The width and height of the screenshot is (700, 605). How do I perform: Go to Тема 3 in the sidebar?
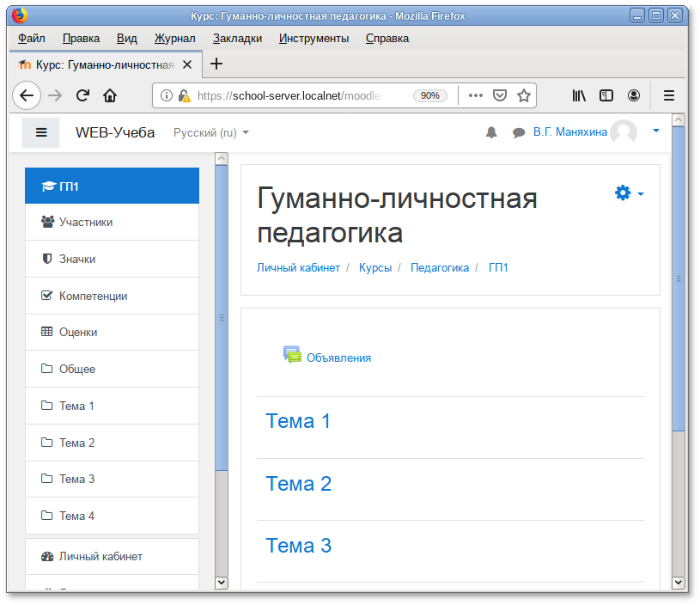click(x=112, y=479)
